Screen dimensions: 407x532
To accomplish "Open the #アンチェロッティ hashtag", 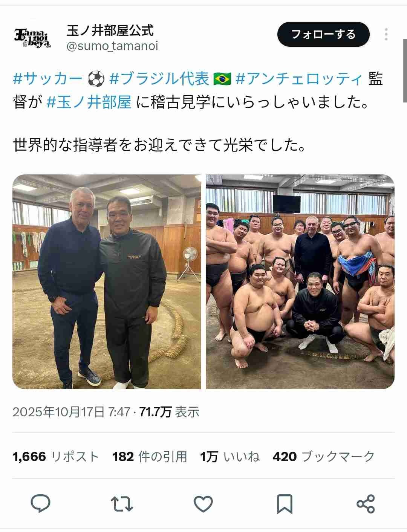I will 299,79.
